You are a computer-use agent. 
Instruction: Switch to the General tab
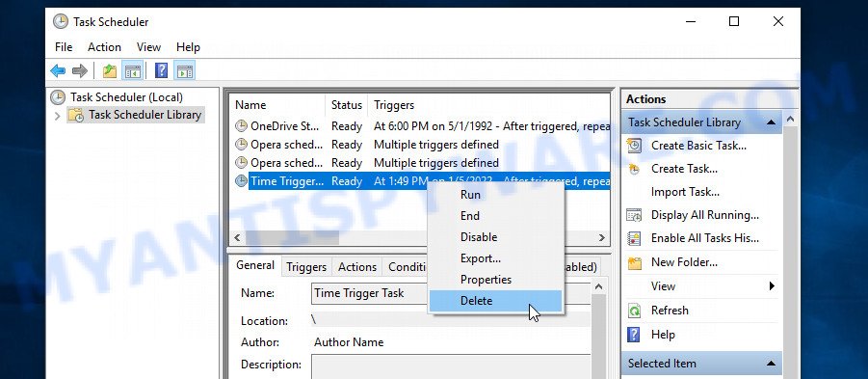(255, 265)
